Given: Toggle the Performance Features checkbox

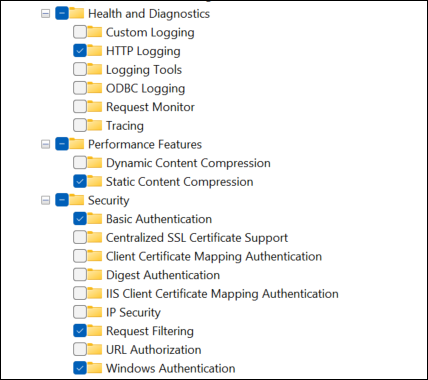Looking at the screenshot, I should 62,144.
